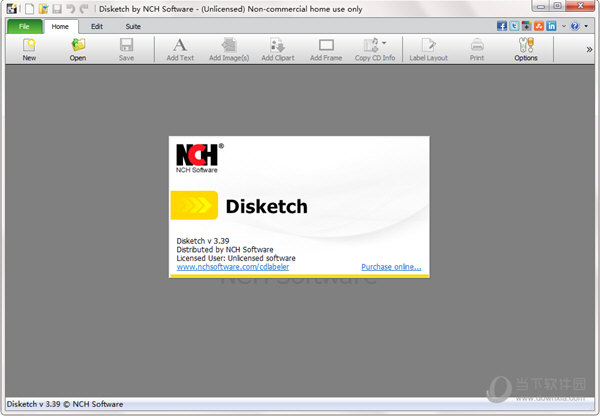Click the Facebook share icon
The height and width of the screenshot is (416, 600).
pyautogui.click(x=502, y=26)
